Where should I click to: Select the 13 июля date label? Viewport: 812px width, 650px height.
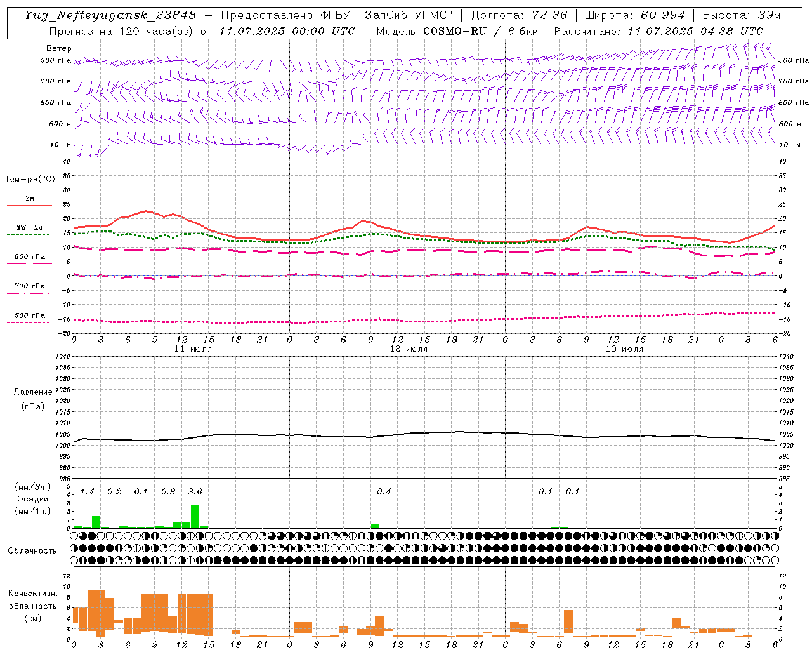pyautogui.click(x=624, y=349)
